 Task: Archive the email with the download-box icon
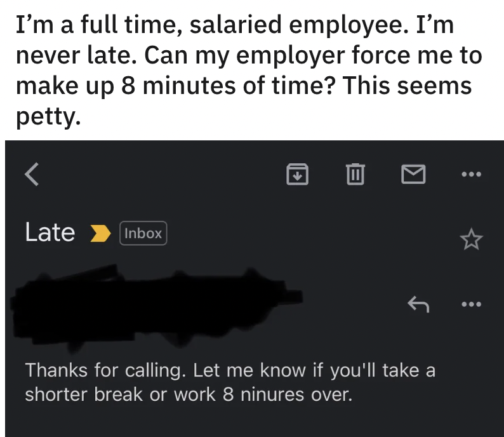(x=298, y=173)
